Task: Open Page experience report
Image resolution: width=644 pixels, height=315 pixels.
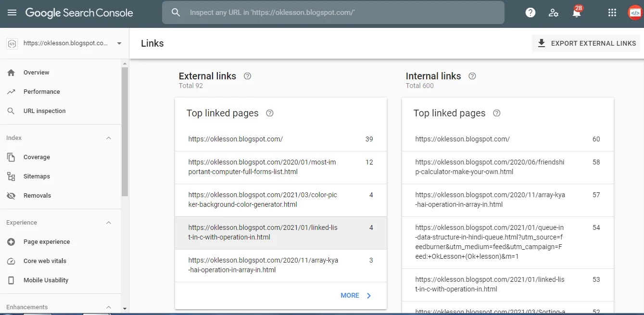Action: click(61, 242)
